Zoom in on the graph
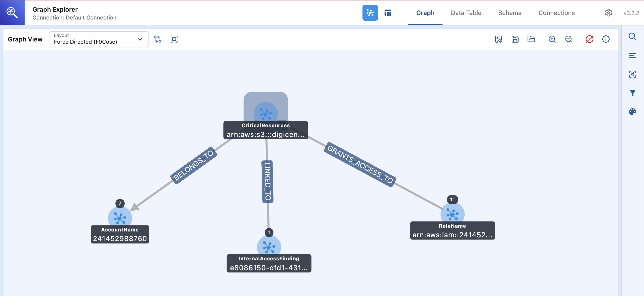This screenshot has height=296, width=644. pyautogui.click(x=552, y=39)
